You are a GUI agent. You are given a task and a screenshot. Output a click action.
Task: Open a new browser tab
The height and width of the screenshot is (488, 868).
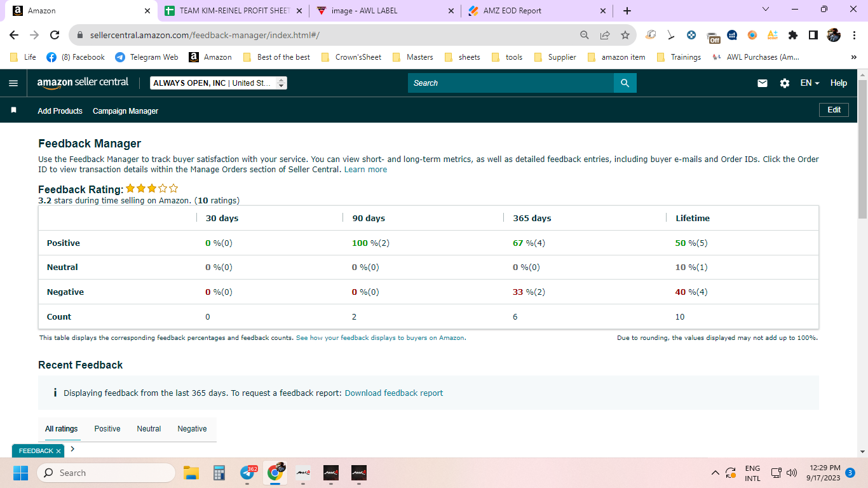pyautogui.click(x=627, y=11)
